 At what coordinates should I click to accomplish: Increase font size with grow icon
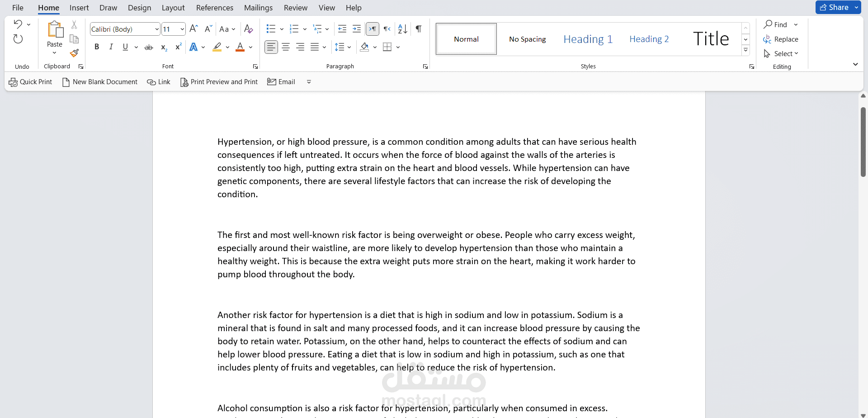pos(193,29)
